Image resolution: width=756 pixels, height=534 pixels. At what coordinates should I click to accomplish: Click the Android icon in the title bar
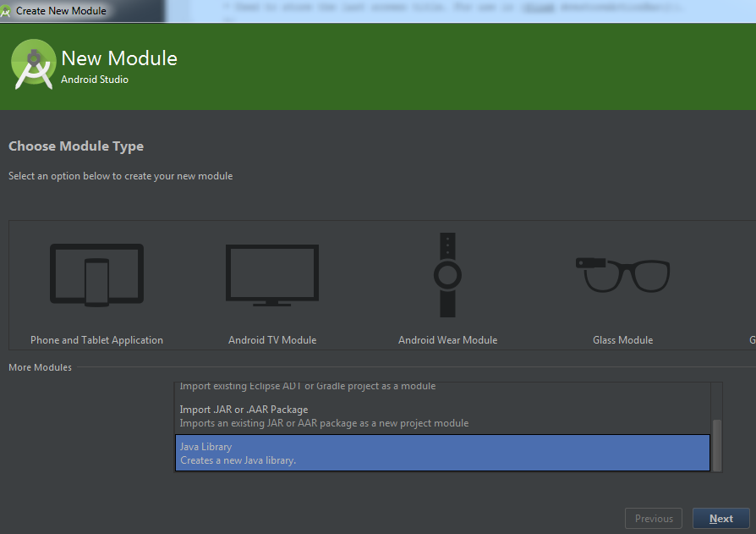(7, 11)
